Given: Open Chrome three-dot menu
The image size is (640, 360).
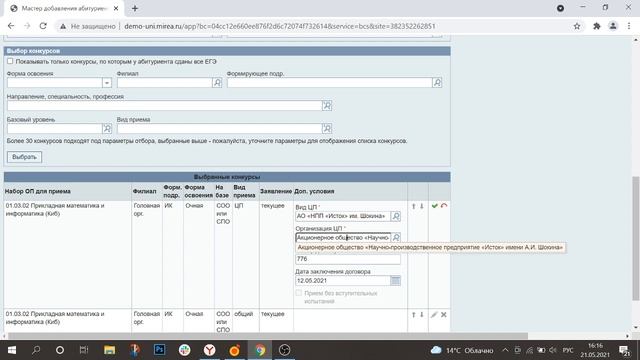Looking at the screenshot, I should pyautogui.click(x=629, y=26).
